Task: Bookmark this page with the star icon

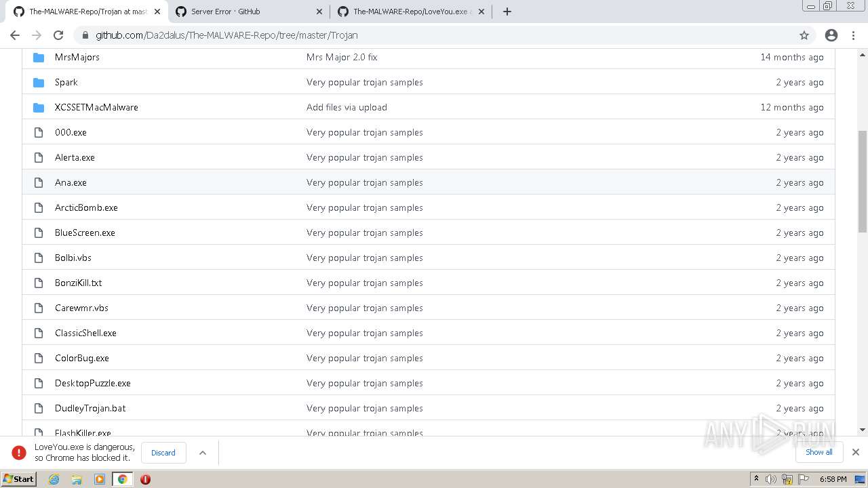Action: pos(804,35)
